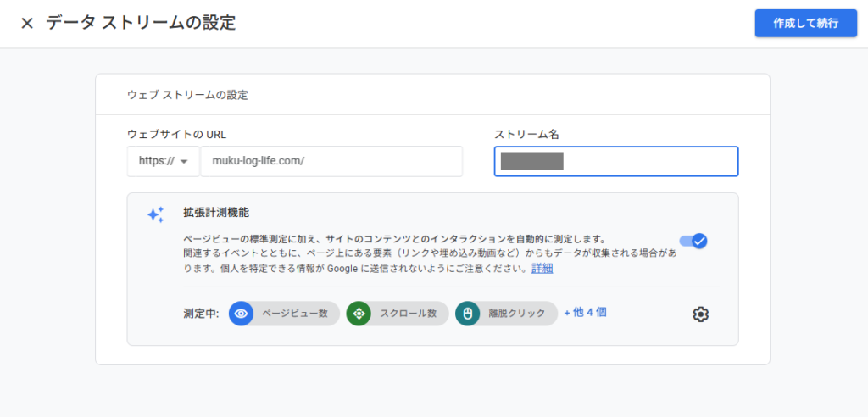Select the 離脱クリック chip label
The height and width of the screenshot is (417, 868).
pyautogui.click(x=517, y=314)
